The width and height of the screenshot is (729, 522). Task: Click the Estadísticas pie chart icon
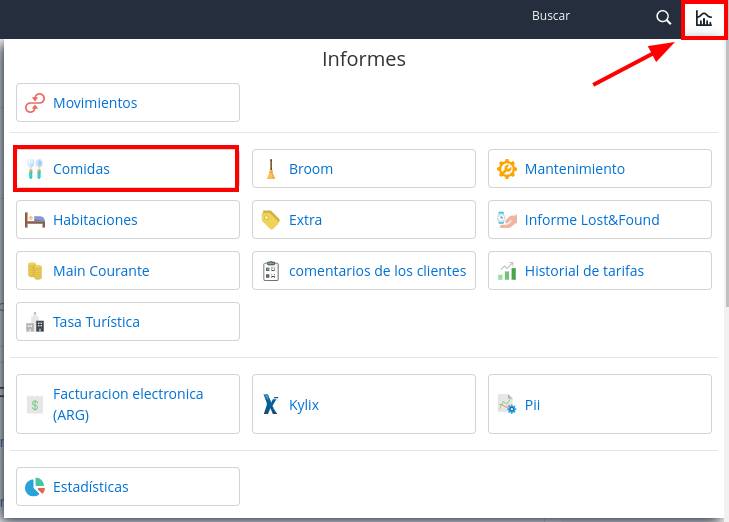35,487
